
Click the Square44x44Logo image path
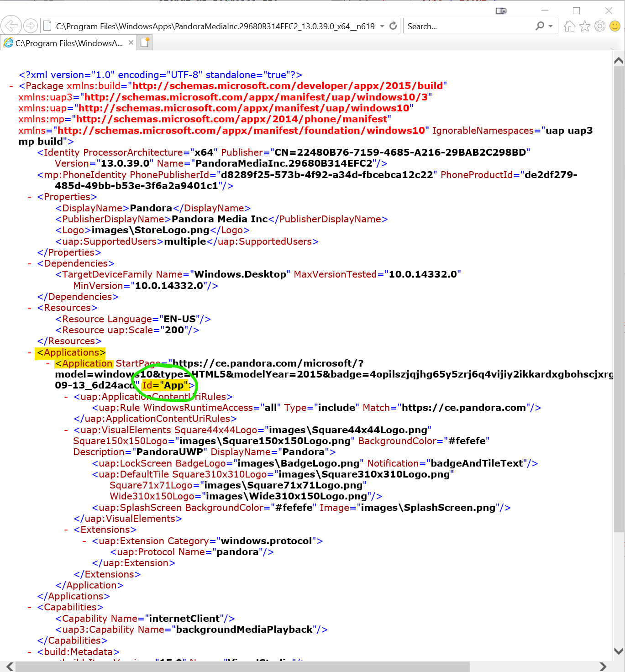click(x=348, y=430)
